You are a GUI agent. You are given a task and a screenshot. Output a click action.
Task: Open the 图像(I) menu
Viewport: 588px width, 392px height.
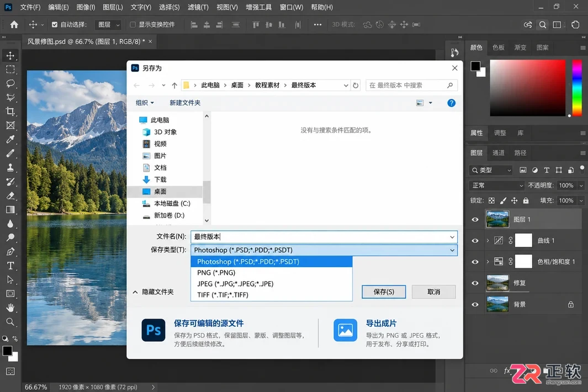coord(86,7)
